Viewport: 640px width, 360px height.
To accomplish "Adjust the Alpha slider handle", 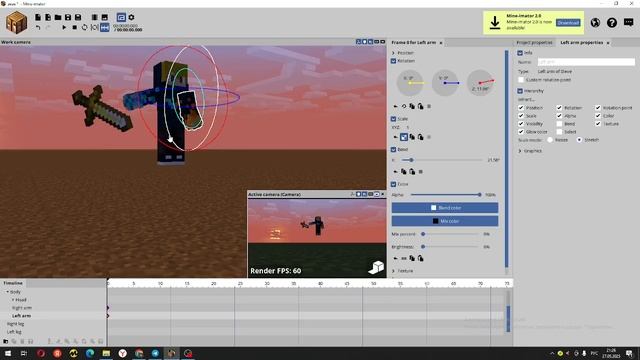I will [480, 195].
